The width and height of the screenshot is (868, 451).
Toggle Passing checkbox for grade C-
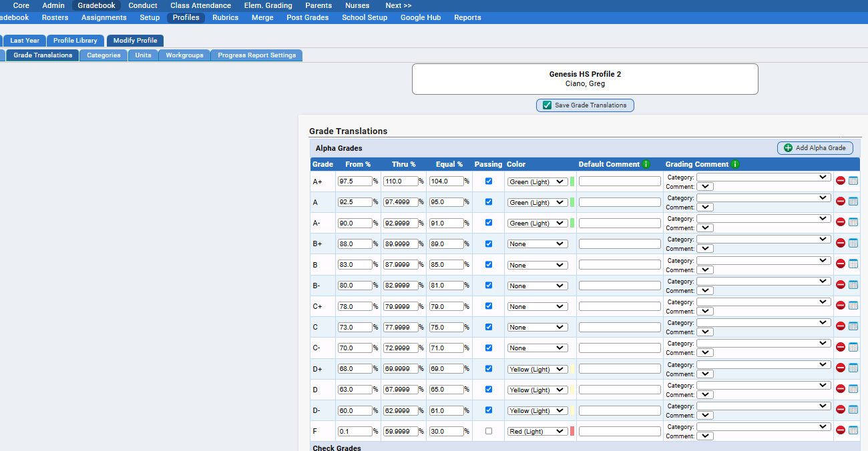pos(489,348)
